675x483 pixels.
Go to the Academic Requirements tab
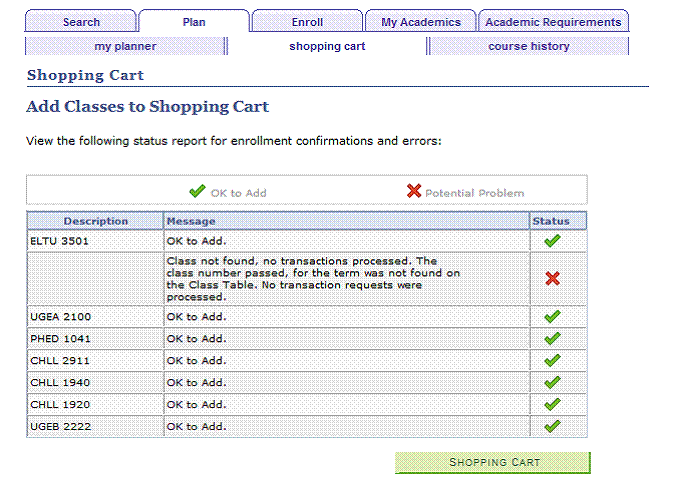[x=552, y=22]
